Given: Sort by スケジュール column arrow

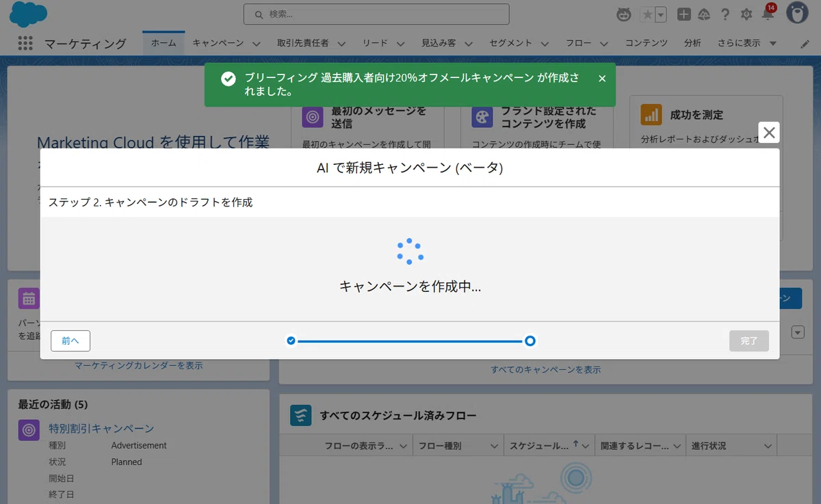Looking at the screenshot, I should (x=576, y=445).
